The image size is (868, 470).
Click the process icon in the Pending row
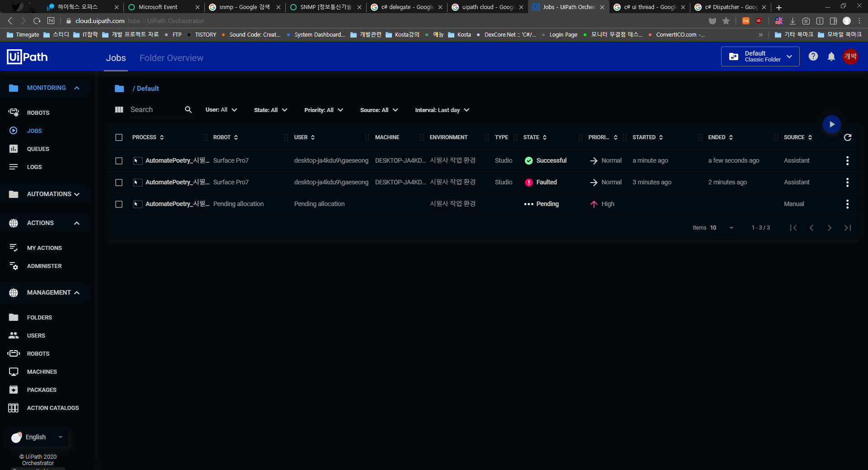coord(137,204)
